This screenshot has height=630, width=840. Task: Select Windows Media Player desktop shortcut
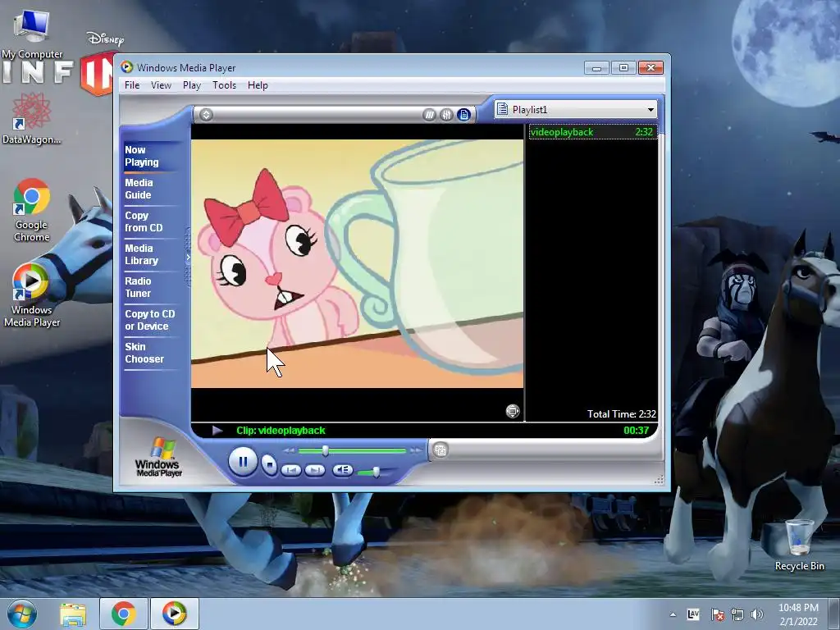tap(32, 295)
